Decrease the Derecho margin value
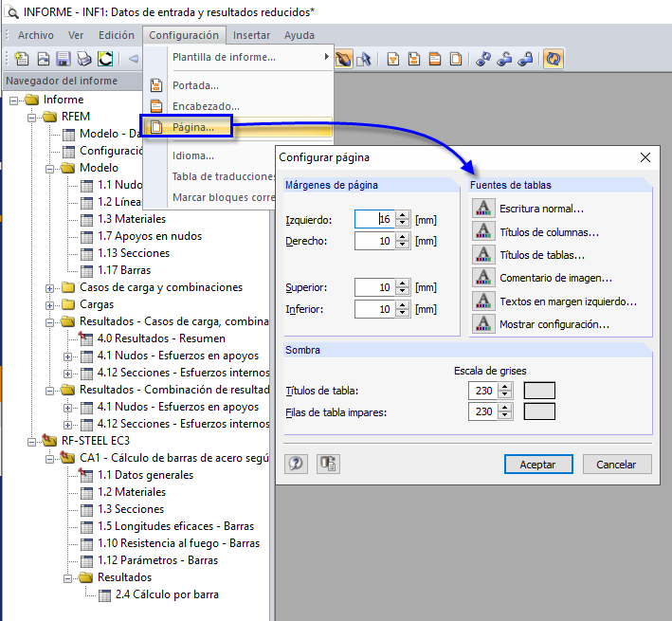The image size is (672, 621). click(402, 245)
